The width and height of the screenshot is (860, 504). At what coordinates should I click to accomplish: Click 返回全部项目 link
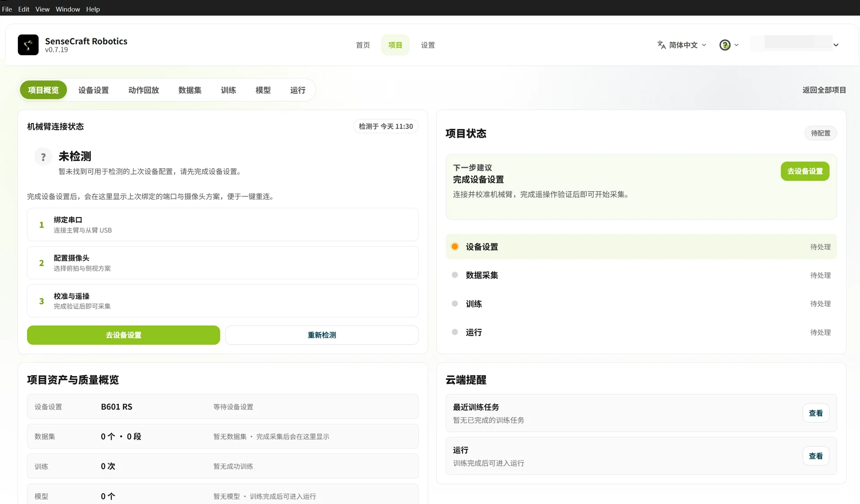pos(824,90)
